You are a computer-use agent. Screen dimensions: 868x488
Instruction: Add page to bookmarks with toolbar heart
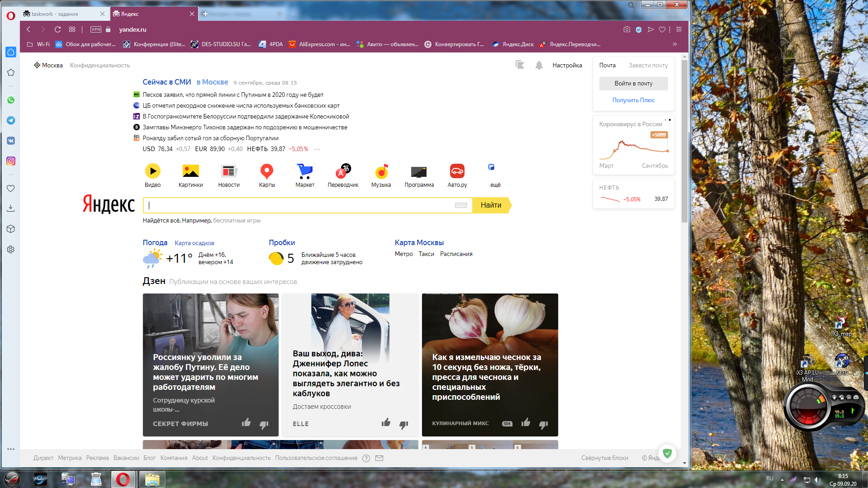point(662,29)
